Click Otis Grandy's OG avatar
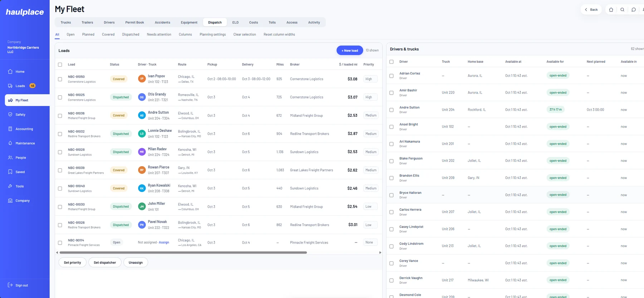The height and width of the screenshot is (298, 644). pyautogui.click(x=142, y=97)
